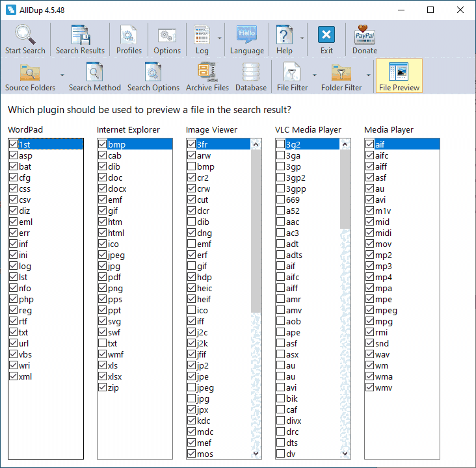476x468 pixels.
Task: Enable the txt checkbox under Internet Explorer
Action: (x=103, y=343)
